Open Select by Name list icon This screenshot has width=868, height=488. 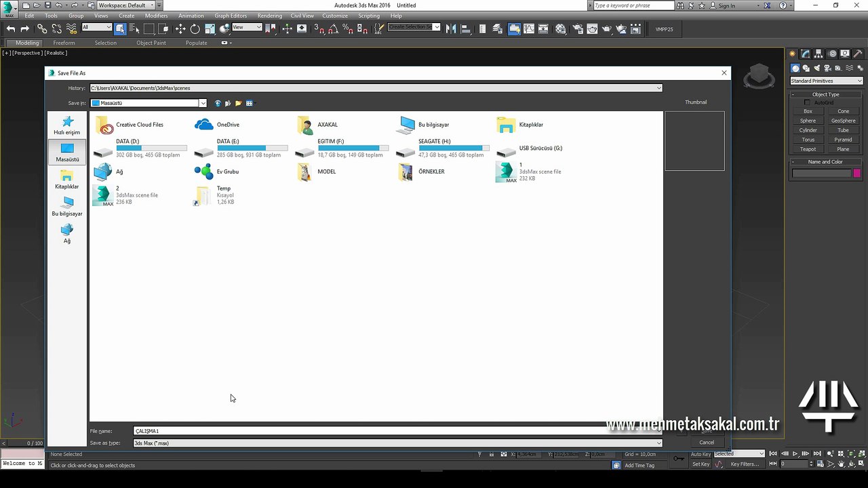134,28
